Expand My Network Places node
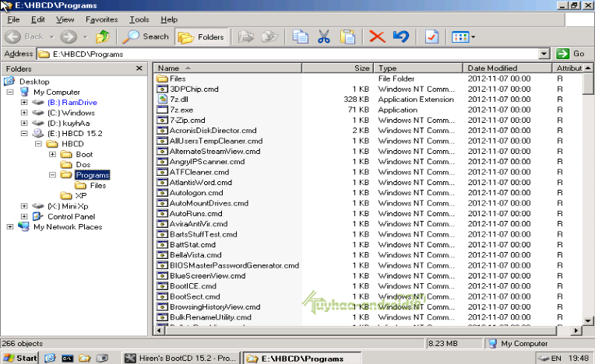The image size is (595, 364). point(10,227)
